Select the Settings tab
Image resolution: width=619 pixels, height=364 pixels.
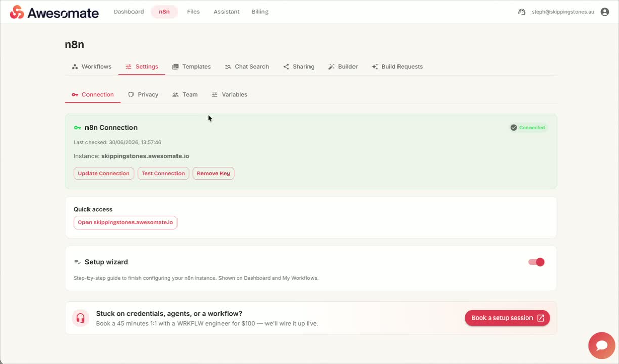coord(142,67)
